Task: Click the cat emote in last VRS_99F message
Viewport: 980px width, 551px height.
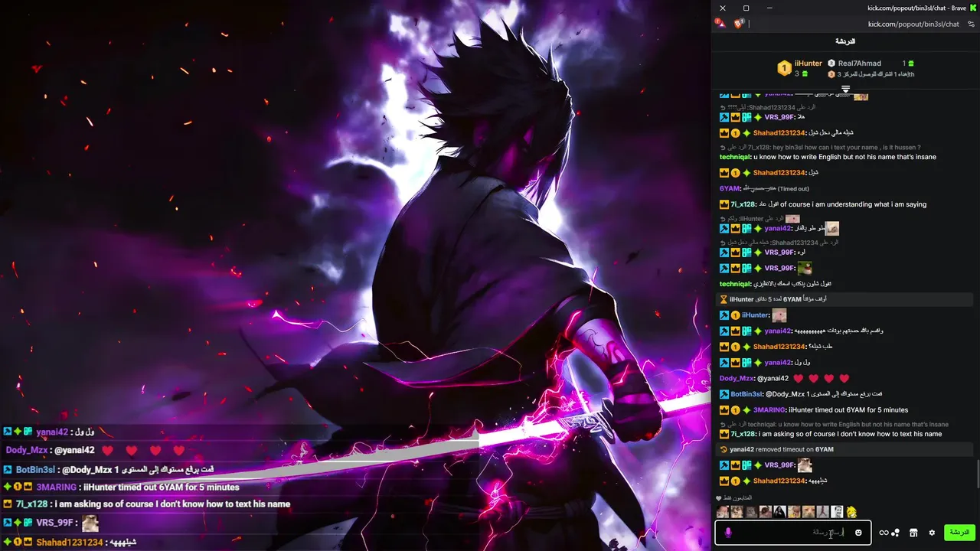Action: 805,465
